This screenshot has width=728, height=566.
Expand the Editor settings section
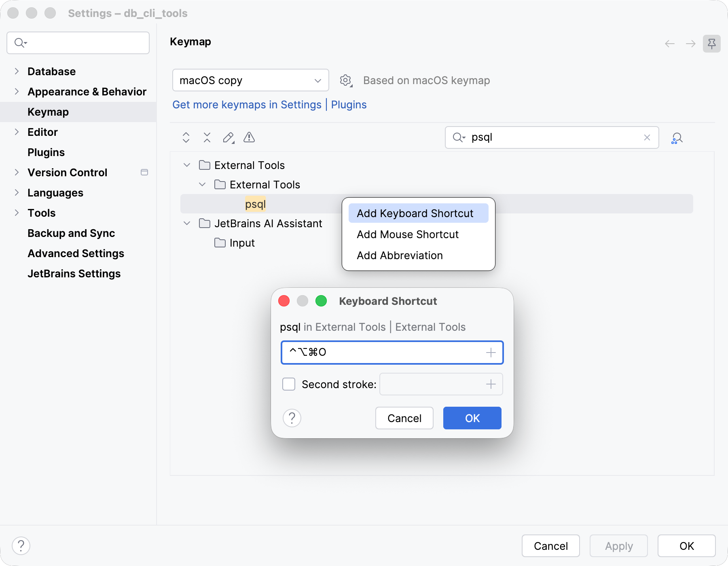click(17, 132)
